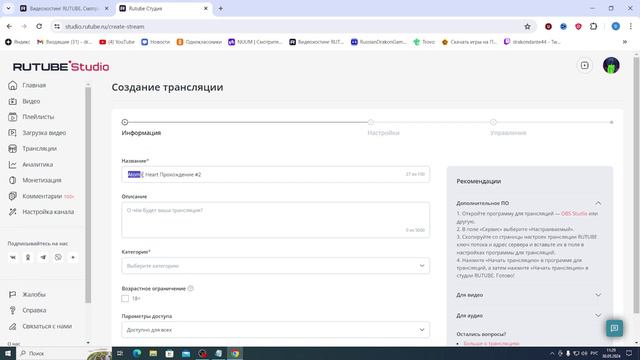This screenshot has width=640, height=360.
Task: Reload the page
Action: pyautogui.click(x=39, y=27)
